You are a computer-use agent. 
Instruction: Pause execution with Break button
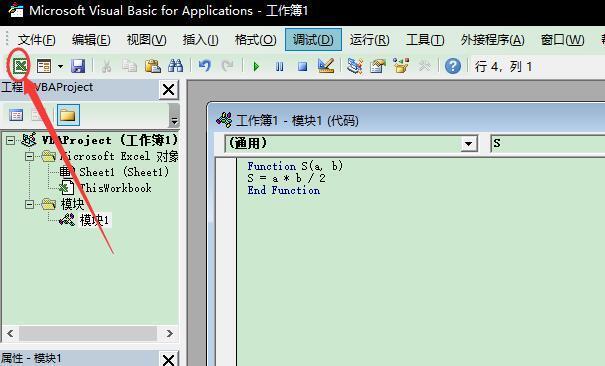click(279, 67)
